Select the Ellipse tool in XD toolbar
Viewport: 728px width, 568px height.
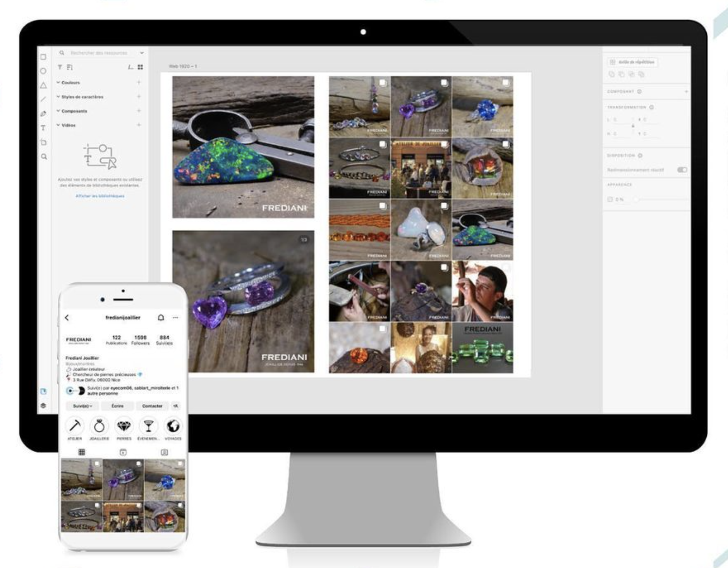(x=43, y=71)
